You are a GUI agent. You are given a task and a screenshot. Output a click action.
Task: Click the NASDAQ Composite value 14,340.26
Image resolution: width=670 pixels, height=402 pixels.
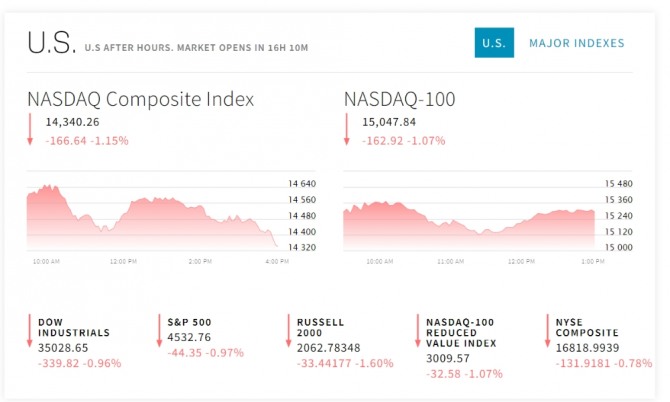coord(73,123)
